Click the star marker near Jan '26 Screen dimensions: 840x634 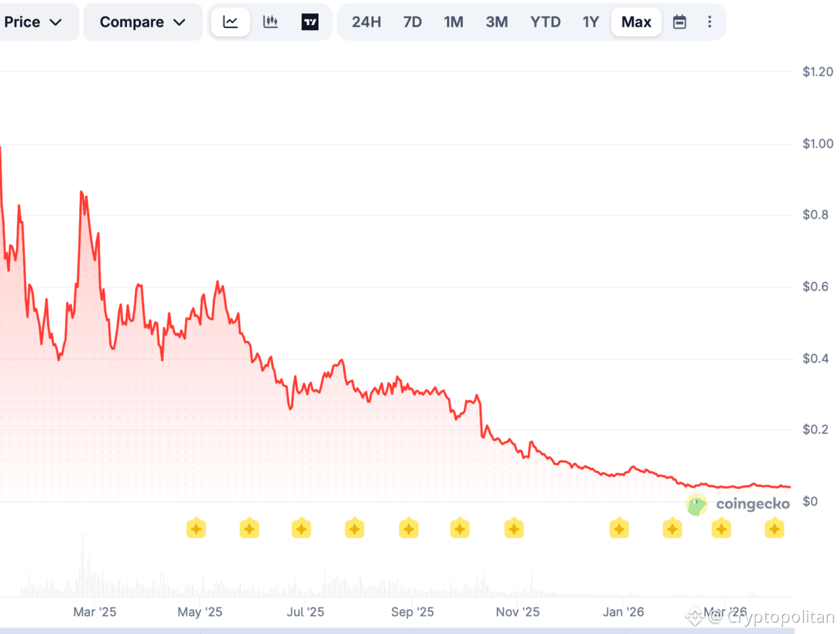click(x=619, y=528)
